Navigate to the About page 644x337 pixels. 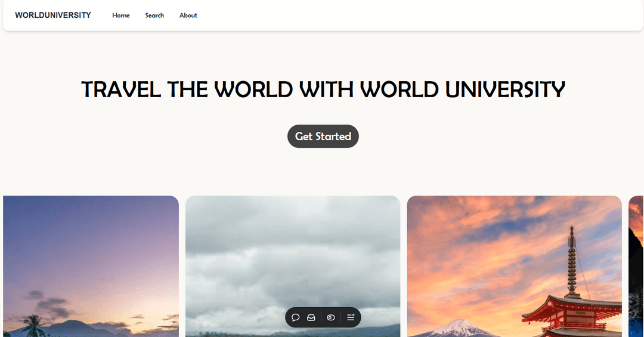(188, 16)
